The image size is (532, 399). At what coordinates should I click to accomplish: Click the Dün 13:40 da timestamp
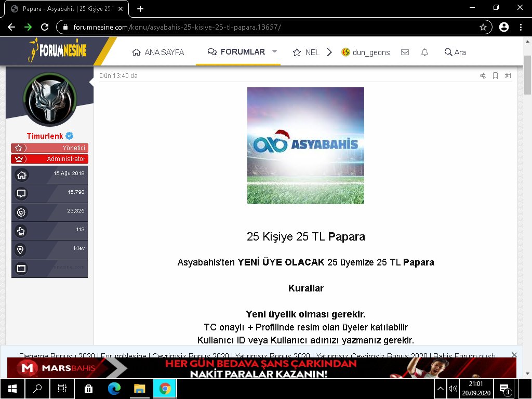[x=118, y=76]
